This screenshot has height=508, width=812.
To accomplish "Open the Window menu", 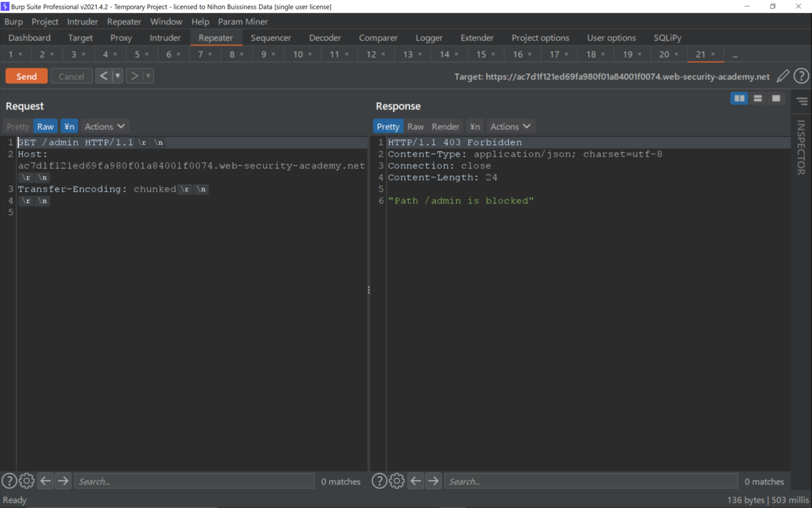I will click(x=166, y=22).
